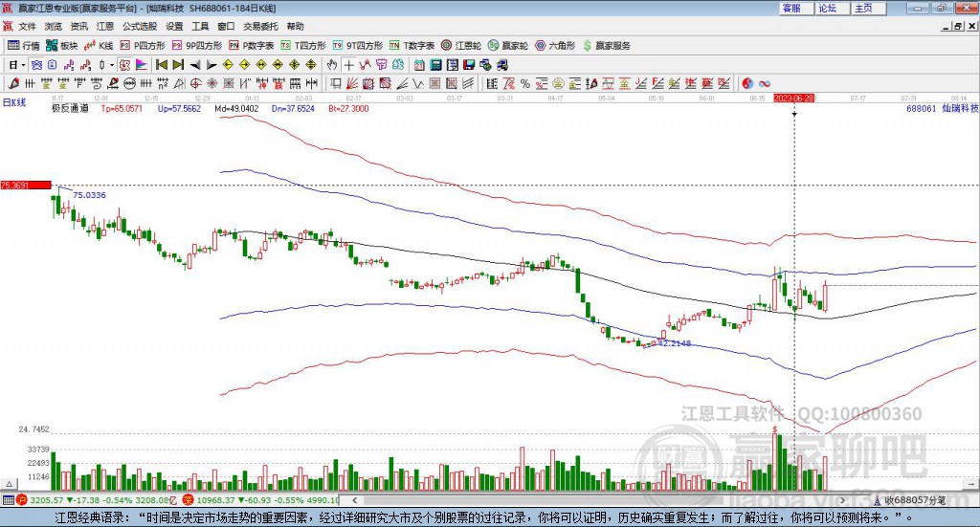The height and width of the screenshot is (527, 980).
Task: Expand the 日 period dropdown
Action: [x=23, y=65]
